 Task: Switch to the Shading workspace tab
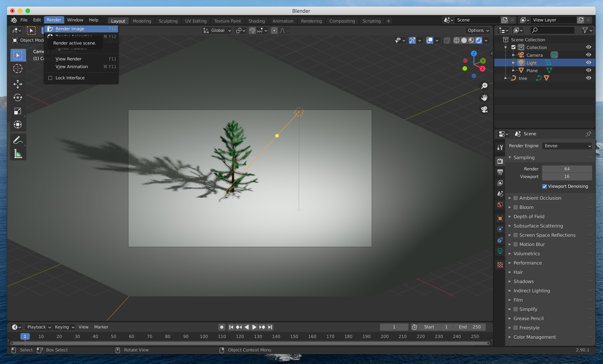pos(257,21)
